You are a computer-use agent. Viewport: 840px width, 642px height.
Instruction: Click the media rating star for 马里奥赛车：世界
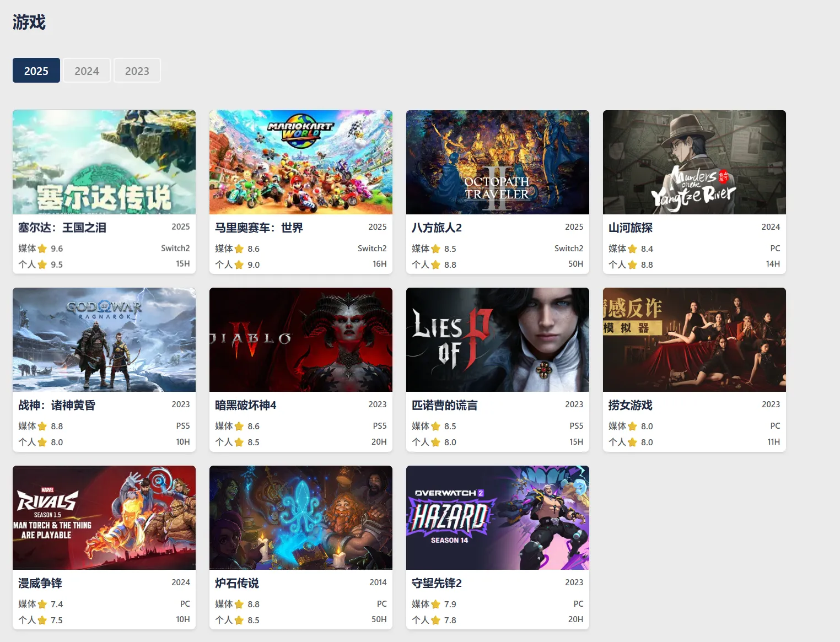[x=239, y=249]
